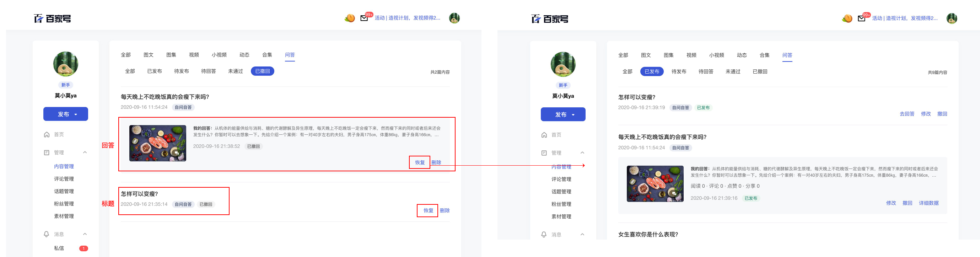
Task: Collapse the 消息 section chevron in left sidebar
Action: (x=85, y=234)
